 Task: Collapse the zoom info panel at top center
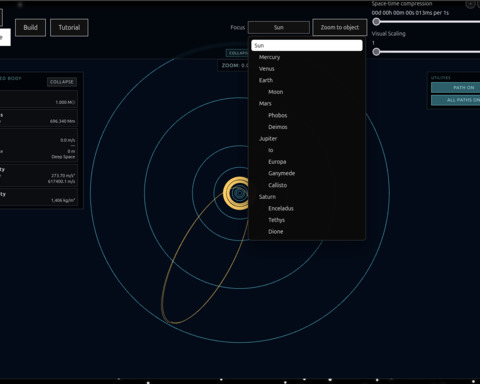click(x=237, y=53)
